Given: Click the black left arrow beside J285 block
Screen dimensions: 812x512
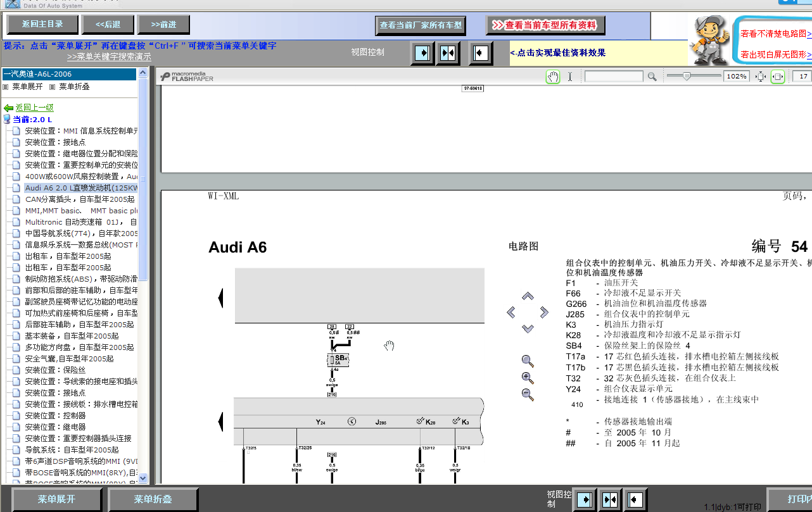Looking at the screenshot, I should (220, 421).
